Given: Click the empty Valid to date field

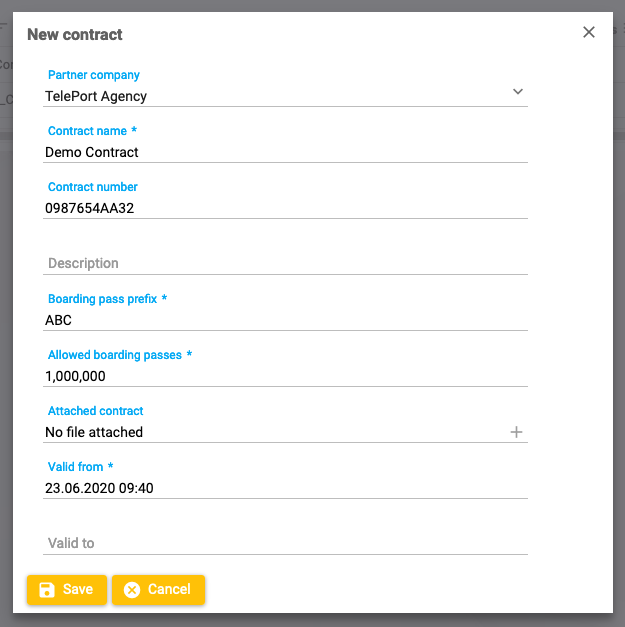Looking at the screenshot, I should point(285,543).
